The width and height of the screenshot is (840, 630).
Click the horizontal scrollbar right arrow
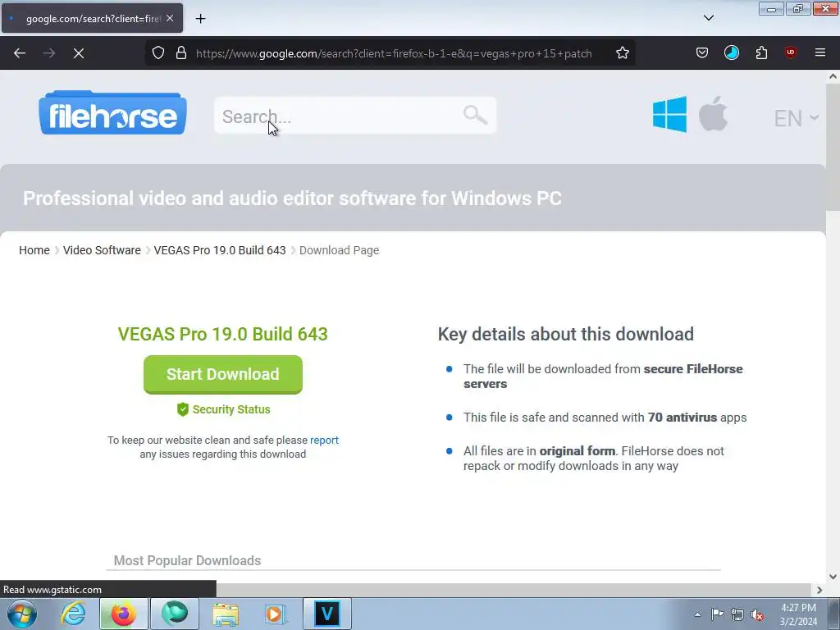point(819,590)
